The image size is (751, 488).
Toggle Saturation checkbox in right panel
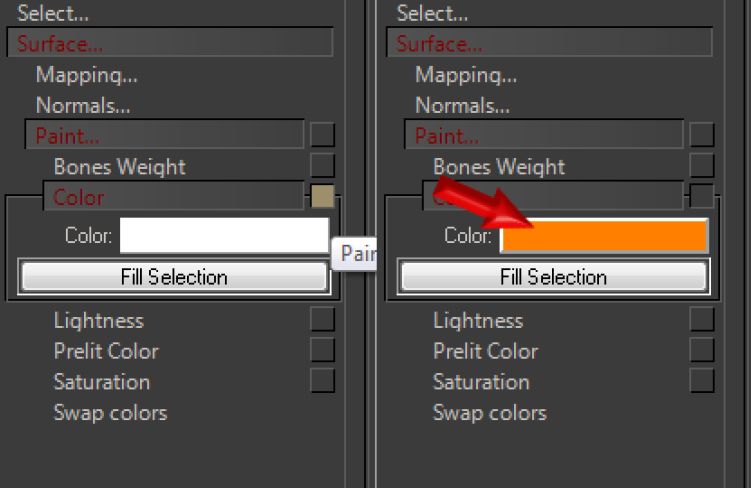(x=702, y=381)
